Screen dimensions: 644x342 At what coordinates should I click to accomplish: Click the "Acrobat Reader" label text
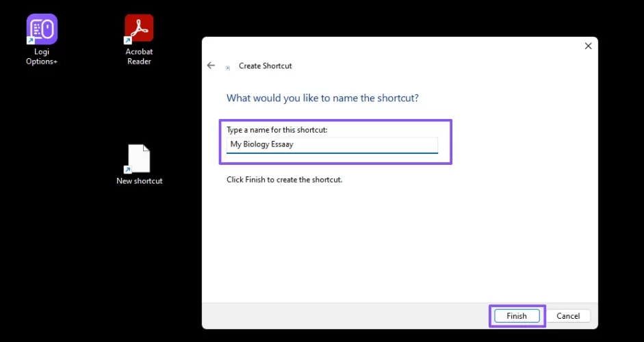(x=139, y=57)
